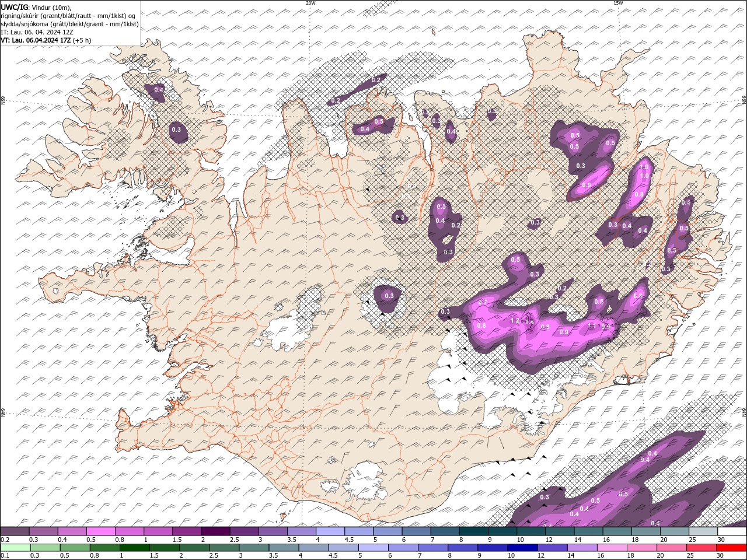Click the 1.4 precipitation value on the map
Viewport: 747px width, 560px height.
tap(529, 322)
